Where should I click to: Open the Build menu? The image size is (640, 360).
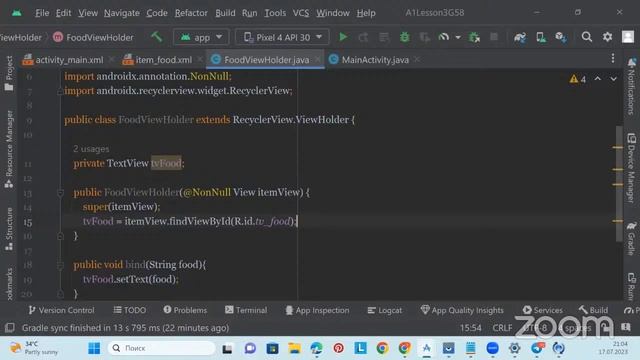[x=225, y=13]
